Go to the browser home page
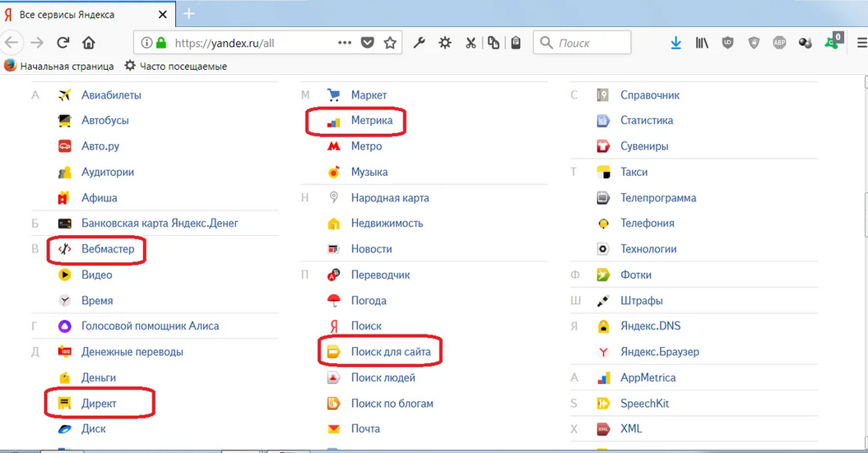The width and height of the screenshot is (868, 453). (89, 43)
